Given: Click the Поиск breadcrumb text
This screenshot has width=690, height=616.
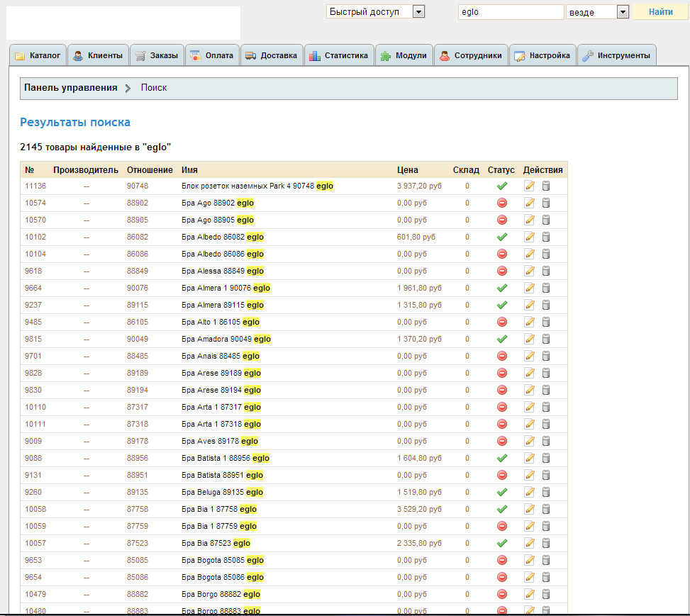Looking at the screenshot, I should 154,88.
